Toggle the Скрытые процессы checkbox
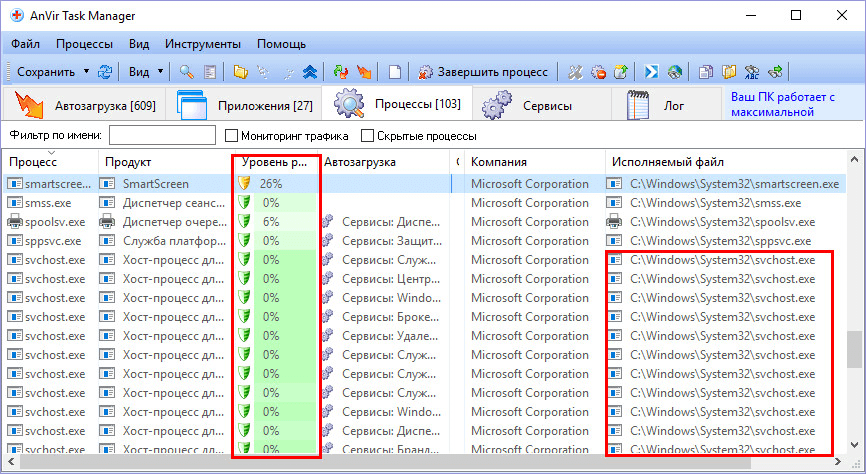Viewport: 866px width, 474px height. point(368,136)
